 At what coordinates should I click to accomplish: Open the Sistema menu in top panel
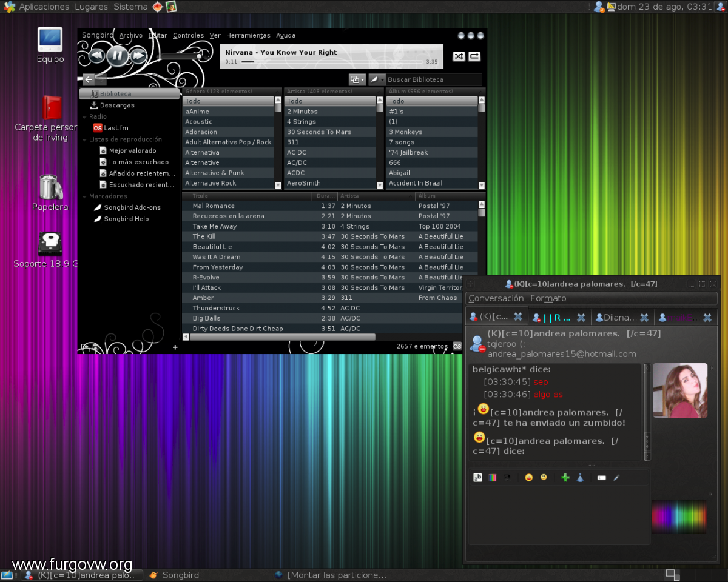[130, 7]
